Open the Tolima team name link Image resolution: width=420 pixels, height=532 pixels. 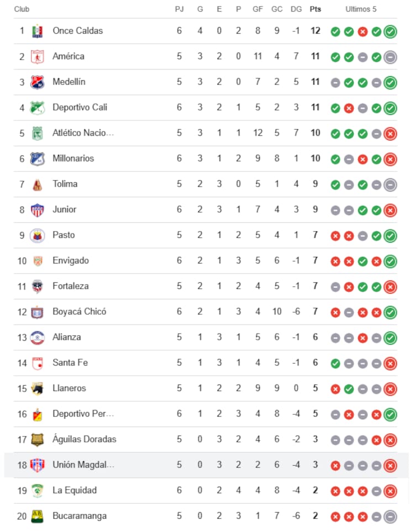(x=65, y=184)
